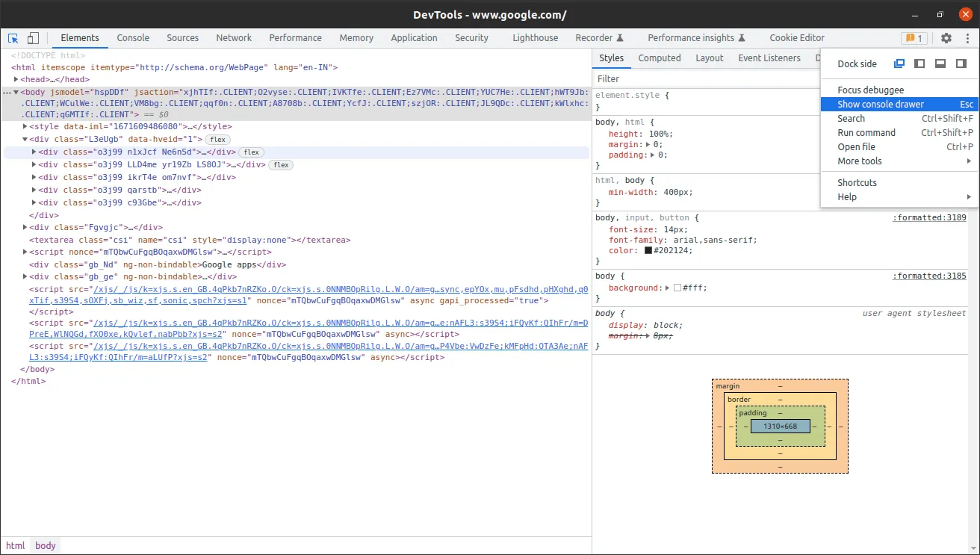The image size is (980, 555).
Task: Click the flex badge on LLD4me div
Action: (281, 165)
